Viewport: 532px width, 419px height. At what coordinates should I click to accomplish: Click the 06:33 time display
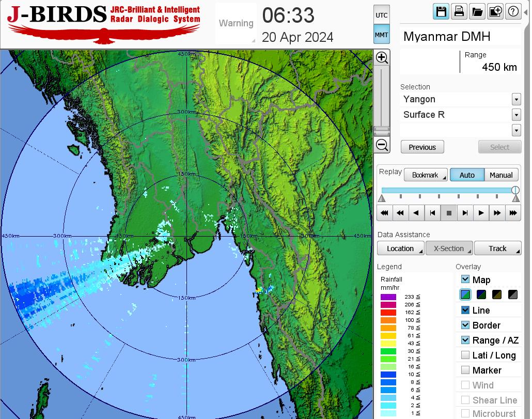coord(288,15)
